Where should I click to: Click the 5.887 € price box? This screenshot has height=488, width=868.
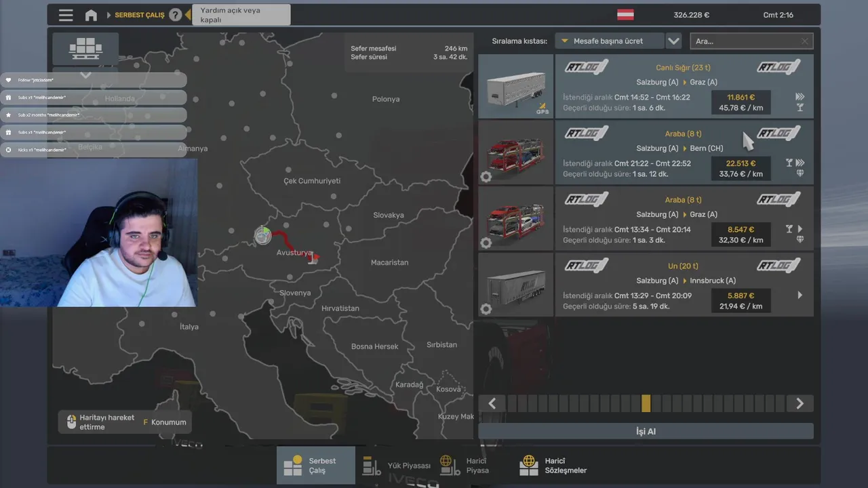point(741,300)
